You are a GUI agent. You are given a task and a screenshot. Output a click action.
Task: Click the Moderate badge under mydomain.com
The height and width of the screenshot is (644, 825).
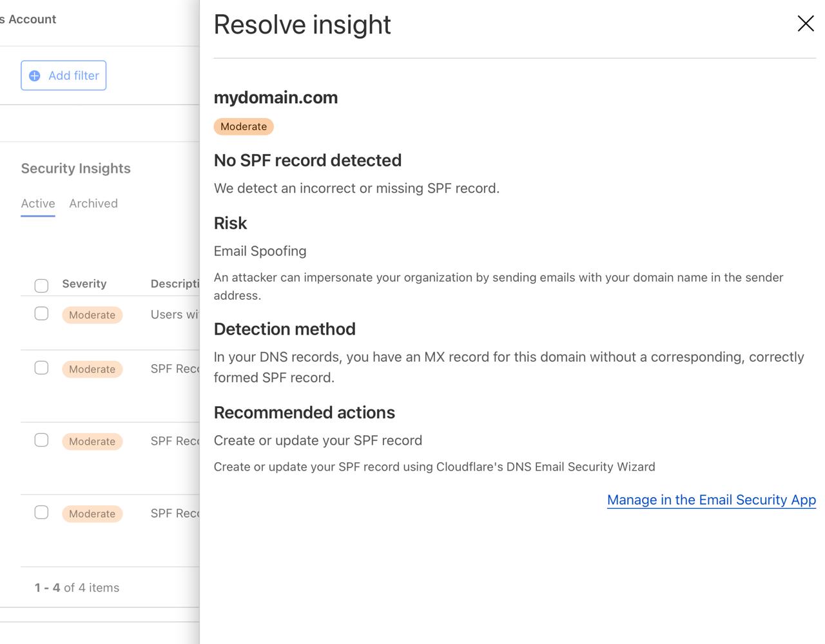244,127
